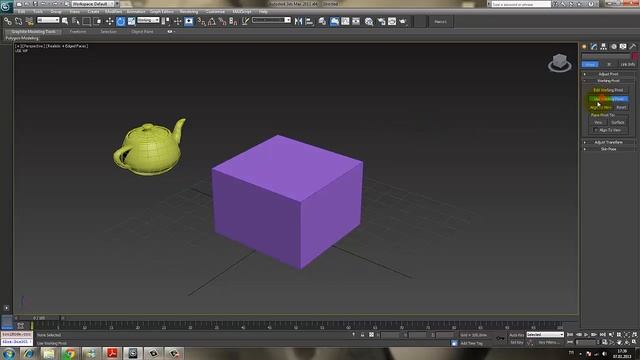
Task: Click the Edit Working Pivot button
Action: coord(608,90)
